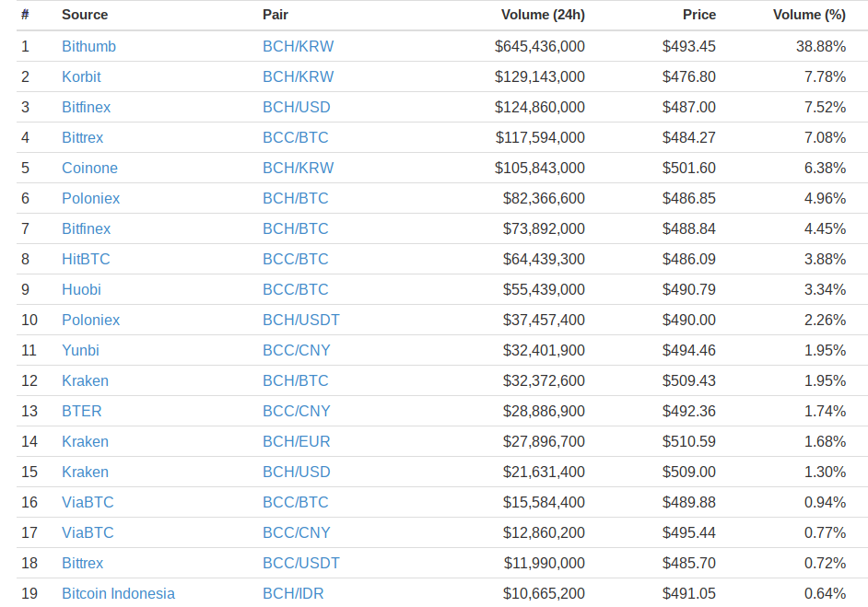Open the Huobi exchange link
Screen dimensions: 868x607
tap(81, 290)
